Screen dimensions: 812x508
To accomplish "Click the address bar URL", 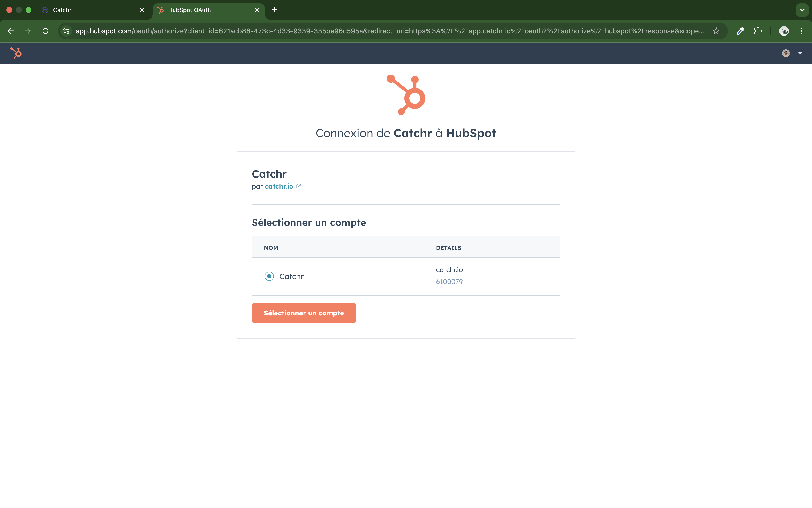I will pos(390,31).
